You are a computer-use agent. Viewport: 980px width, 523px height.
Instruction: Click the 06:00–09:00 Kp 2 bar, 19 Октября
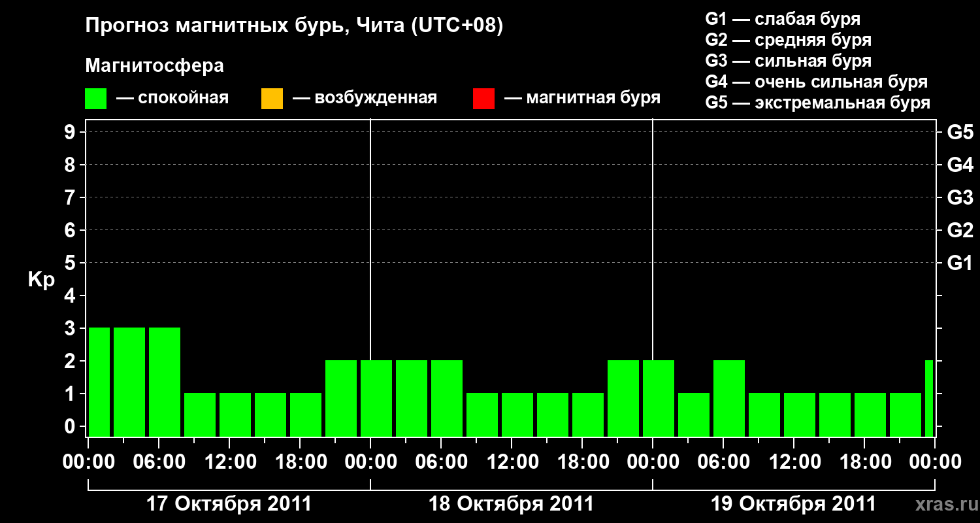(729, 398)
